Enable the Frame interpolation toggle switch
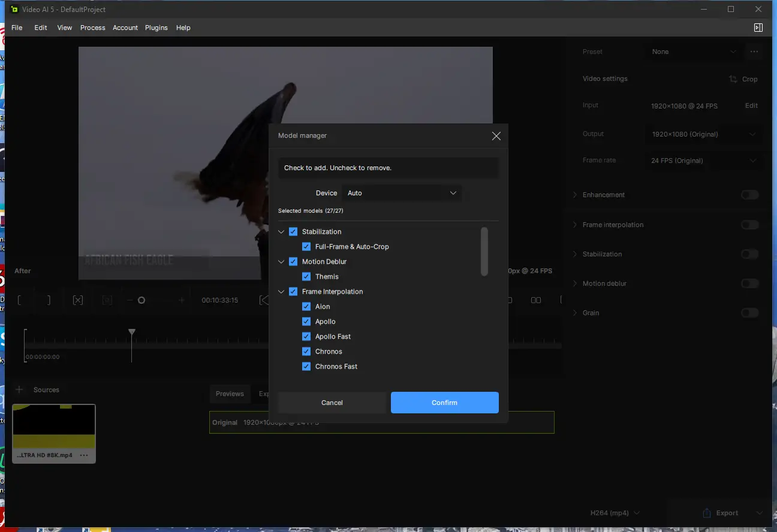 click(x=750, y=225)
